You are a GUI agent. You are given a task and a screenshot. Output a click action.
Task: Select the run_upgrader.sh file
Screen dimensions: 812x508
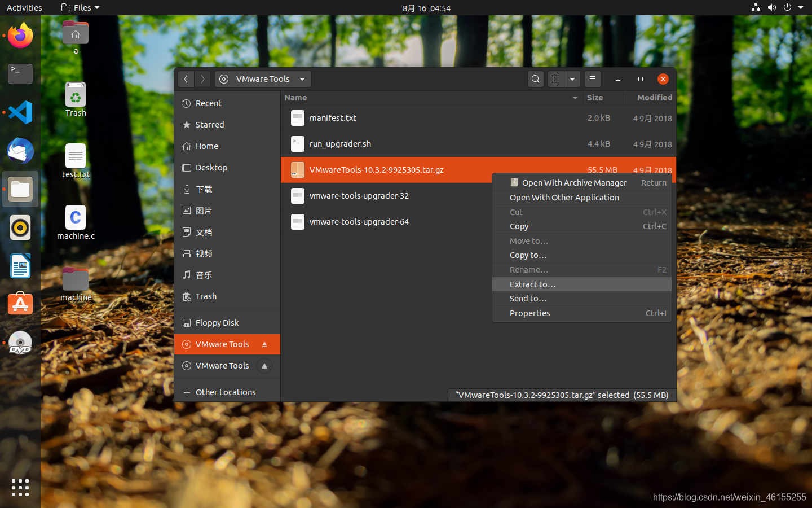point(478,144)
